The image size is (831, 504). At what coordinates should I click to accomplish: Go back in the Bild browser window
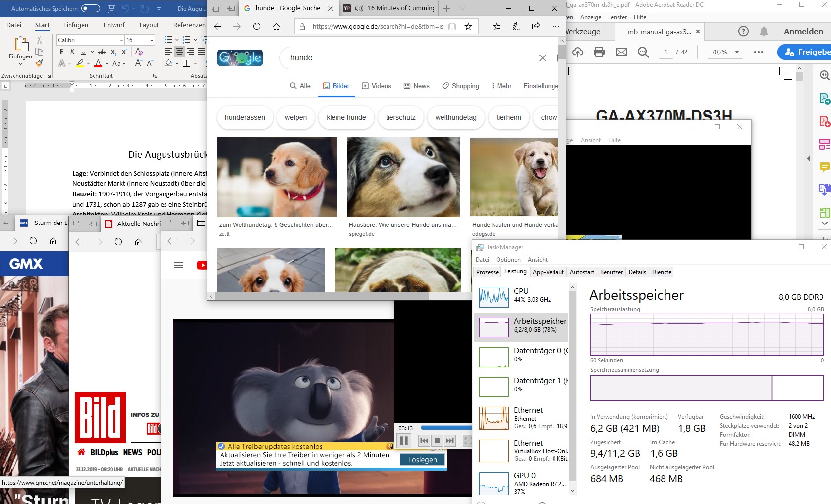tap(79, 242)
